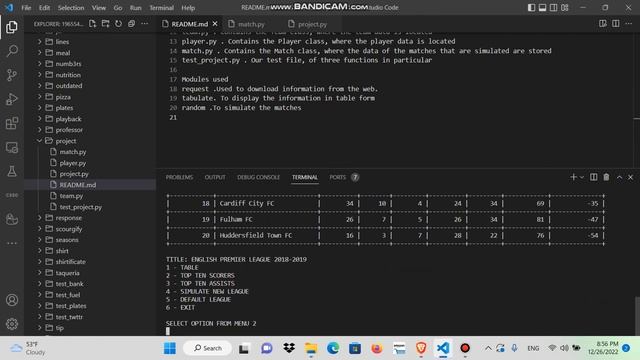
Task: Open the Selection menu
Action: click(x=71, y=7)
